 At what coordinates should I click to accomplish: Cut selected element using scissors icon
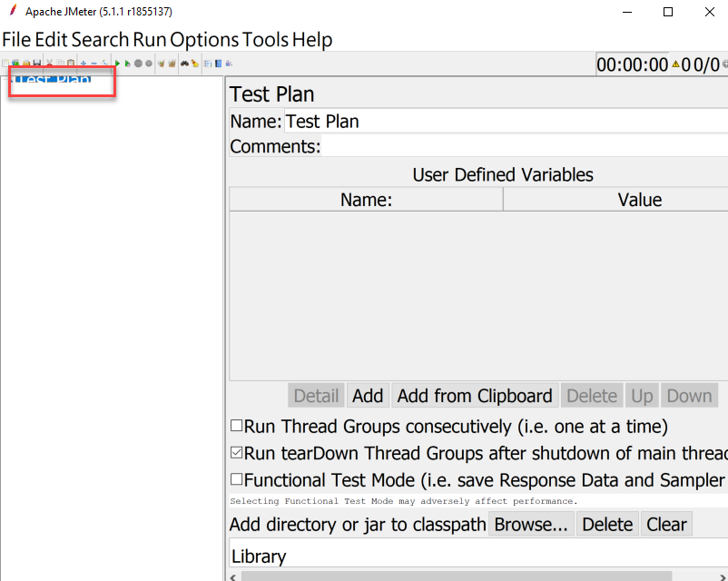coord(49,63)
